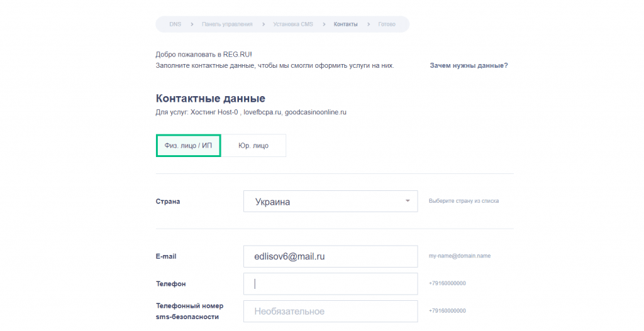Go to Панель управления breadcrumb step

pos(227,24)
